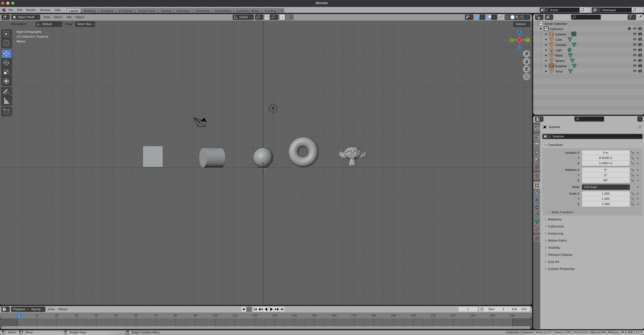Click the Location Y value field
The image size is (644, 335).
[x=606, y=158]
